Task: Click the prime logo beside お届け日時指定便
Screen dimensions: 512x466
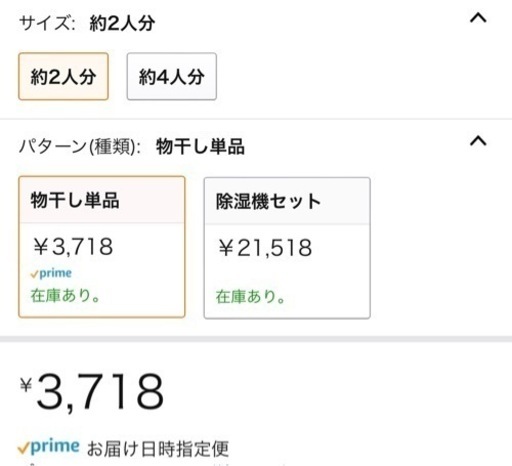Action: pos(49,446)
